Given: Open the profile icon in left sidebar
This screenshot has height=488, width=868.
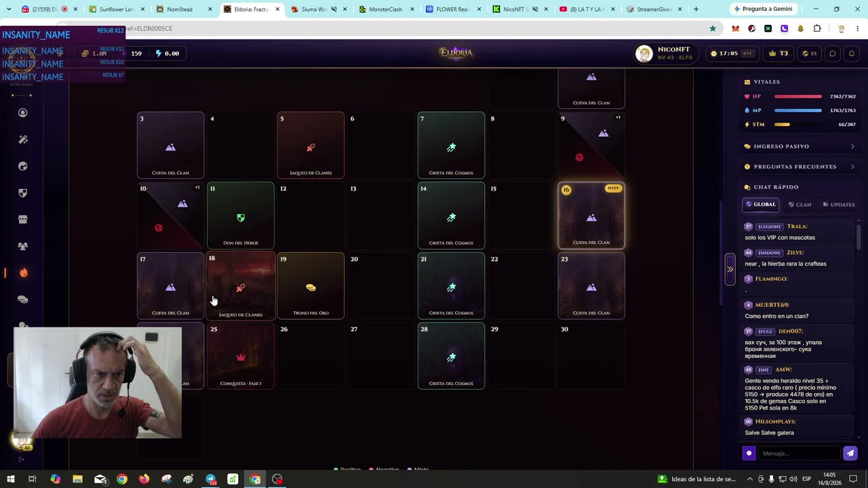Looking at the screenshot, I should tap(23, 113).
